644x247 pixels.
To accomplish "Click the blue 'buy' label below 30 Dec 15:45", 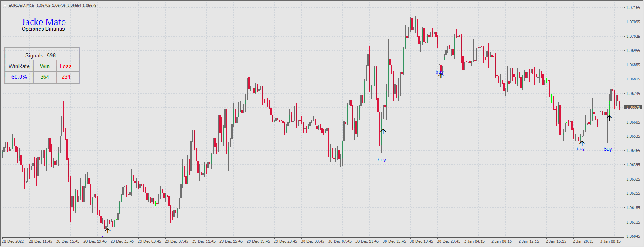I will pos(381,160).
